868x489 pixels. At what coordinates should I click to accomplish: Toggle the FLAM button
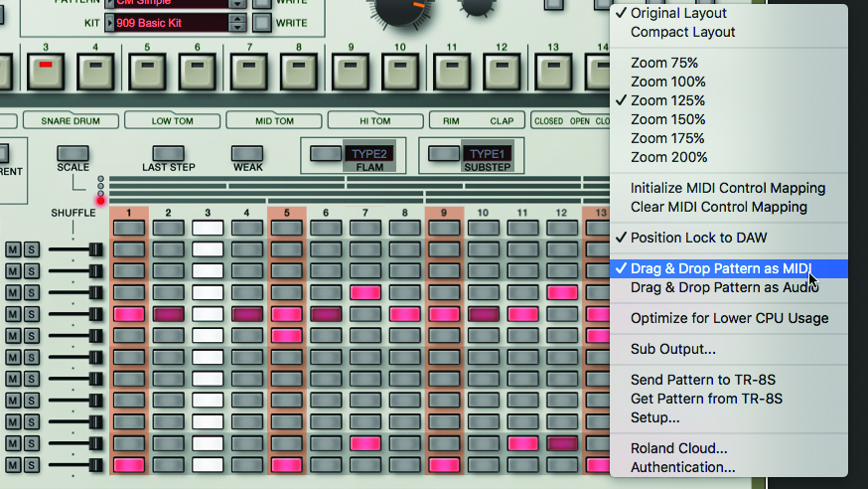tap(326, 153)
